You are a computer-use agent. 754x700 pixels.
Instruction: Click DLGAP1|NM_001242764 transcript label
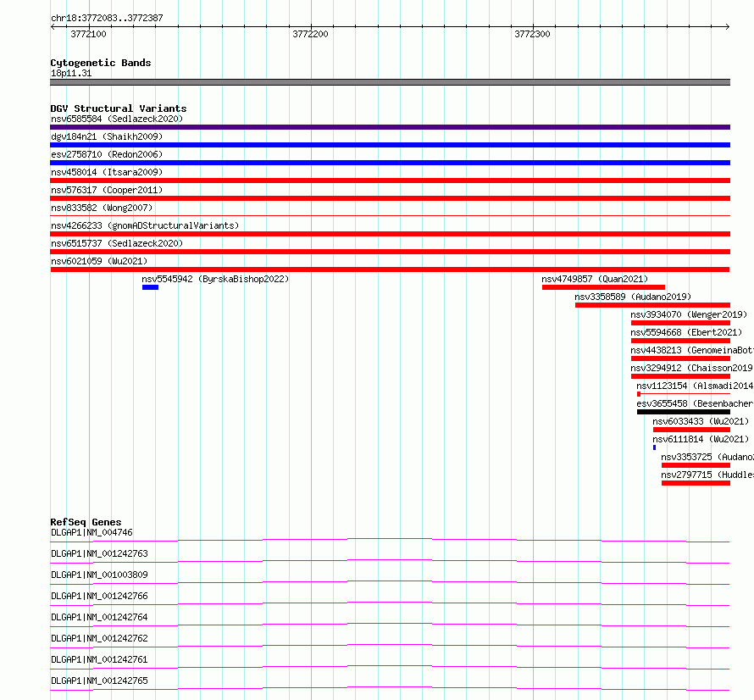click(x=99, y=617)
